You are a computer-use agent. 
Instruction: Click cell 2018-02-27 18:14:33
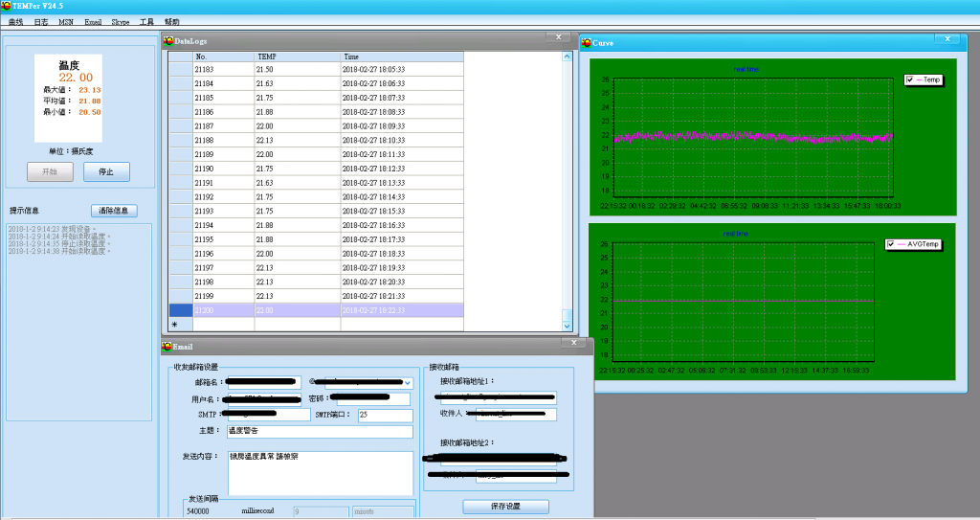click(x=403, y=197)
